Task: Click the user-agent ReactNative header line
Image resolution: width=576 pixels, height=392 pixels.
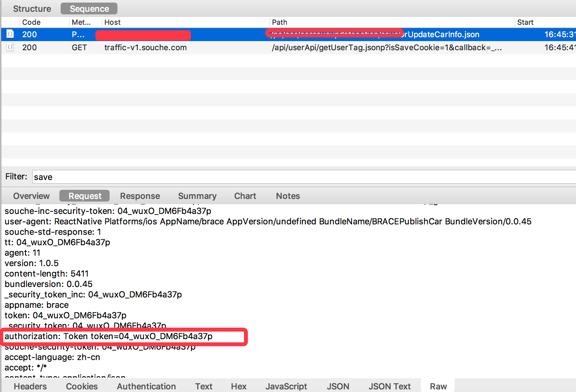Action: click(268, 221)
